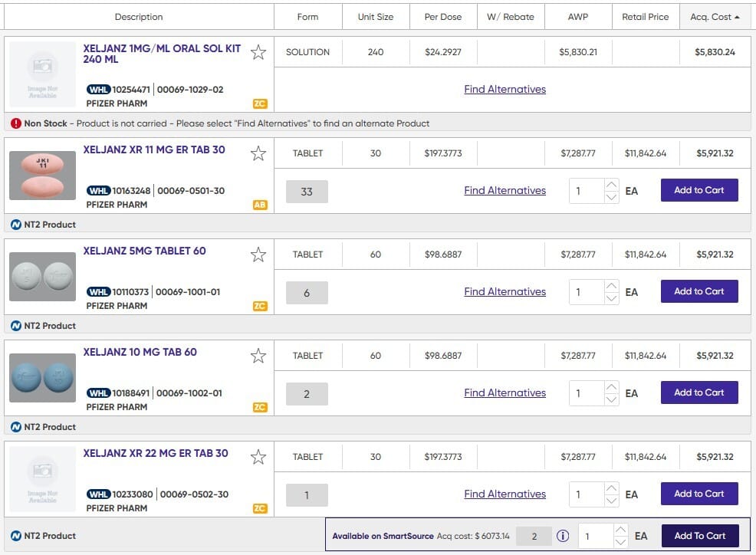The height and width of the screenshot is (555, 756).
Task: Increase quantity for XELJANZ 5MG TABLET 60
Action: (611, 286)
